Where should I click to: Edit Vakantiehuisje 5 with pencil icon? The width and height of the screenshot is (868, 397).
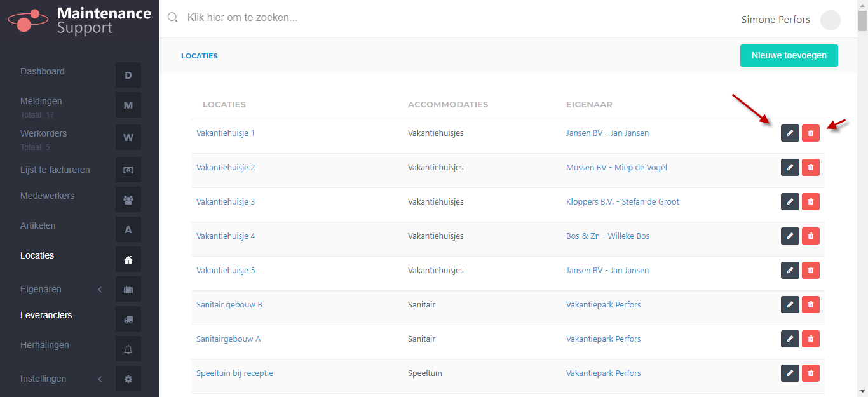tap(790, 270)
